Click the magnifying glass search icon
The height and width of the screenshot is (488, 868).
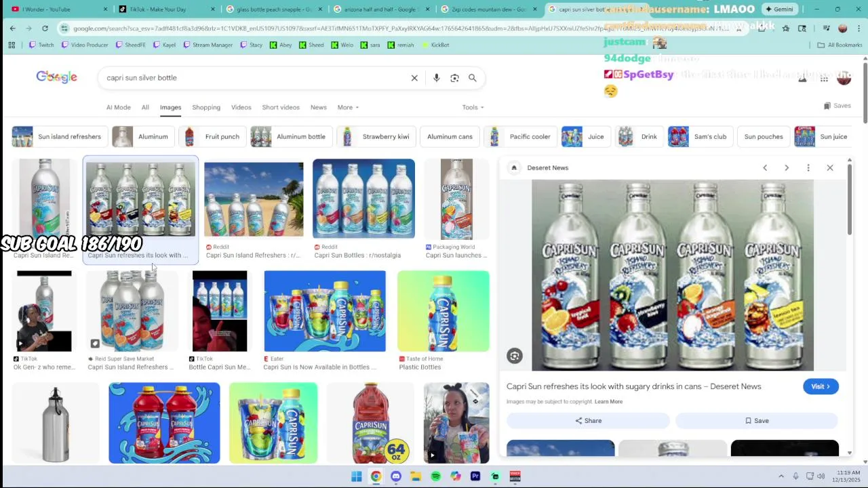[x=473, y=78]
